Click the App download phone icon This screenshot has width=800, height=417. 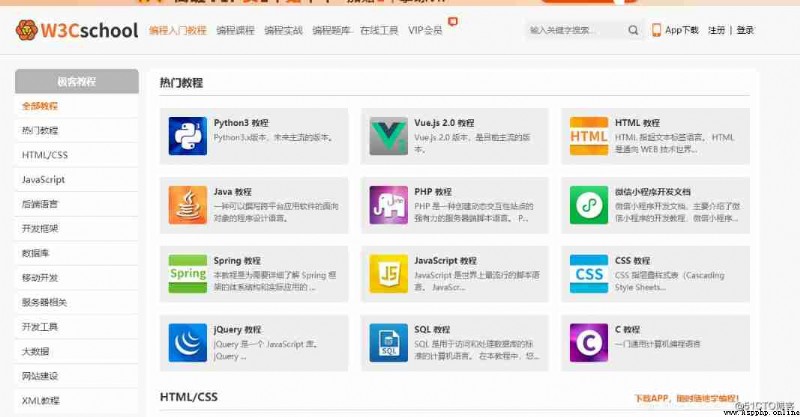click(656, 30)
